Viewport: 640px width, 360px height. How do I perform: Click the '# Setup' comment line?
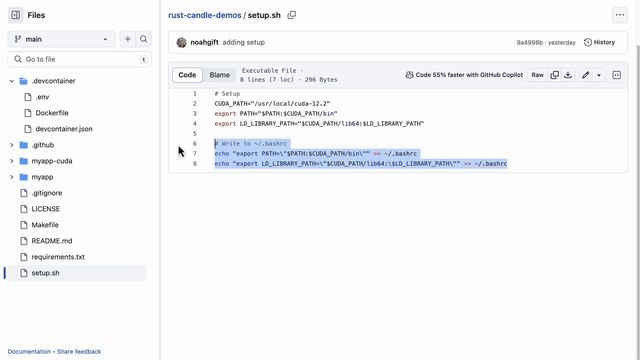tap(227, 93)
